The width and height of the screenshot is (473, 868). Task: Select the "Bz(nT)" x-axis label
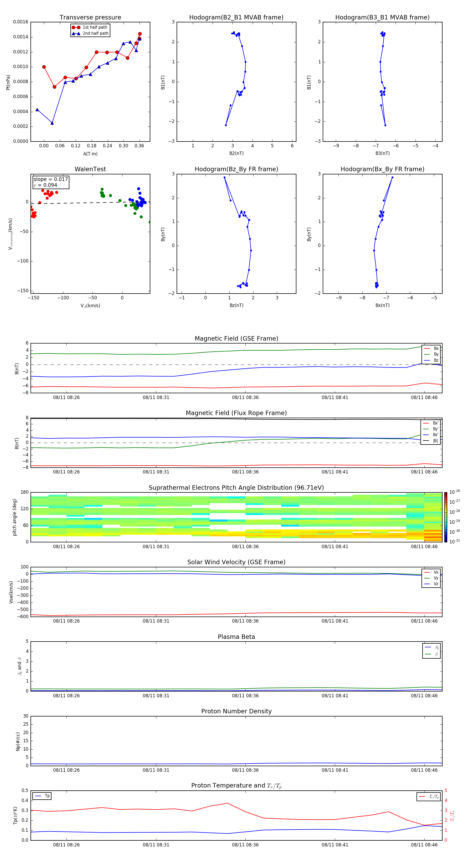point(236,305)
